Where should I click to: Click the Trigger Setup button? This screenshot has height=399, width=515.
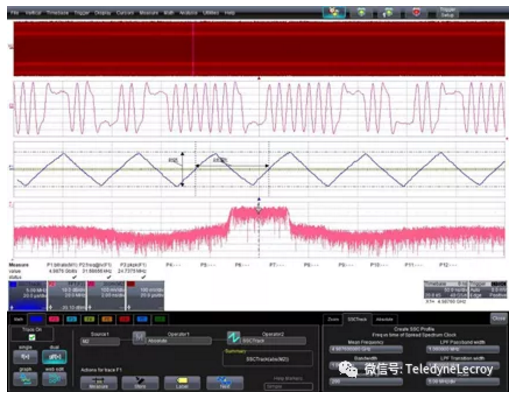click(x=447, y=12)
